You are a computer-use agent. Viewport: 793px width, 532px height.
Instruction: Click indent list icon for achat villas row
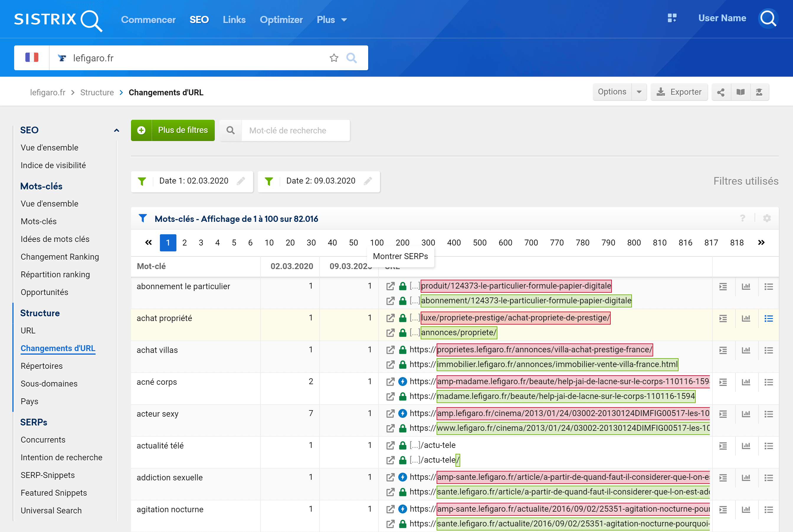[723, 351]
